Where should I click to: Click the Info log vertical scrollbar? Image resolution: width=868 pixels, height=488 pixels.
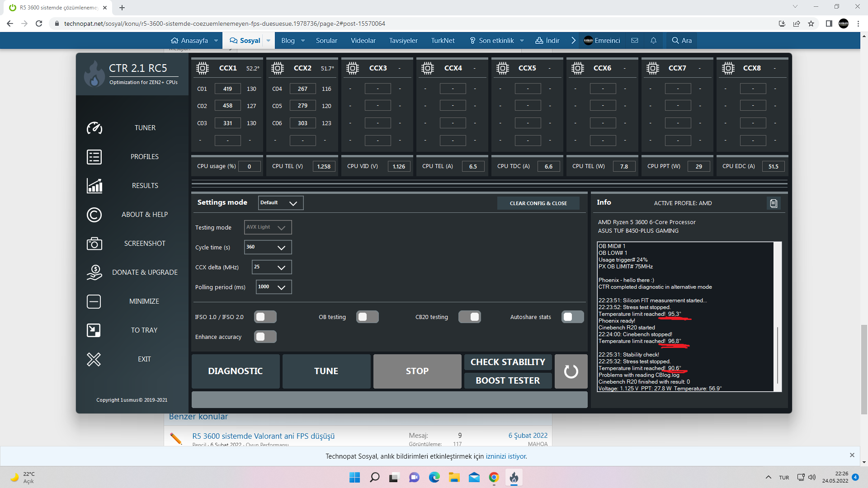pyautogui.click(x=777, y=355)
